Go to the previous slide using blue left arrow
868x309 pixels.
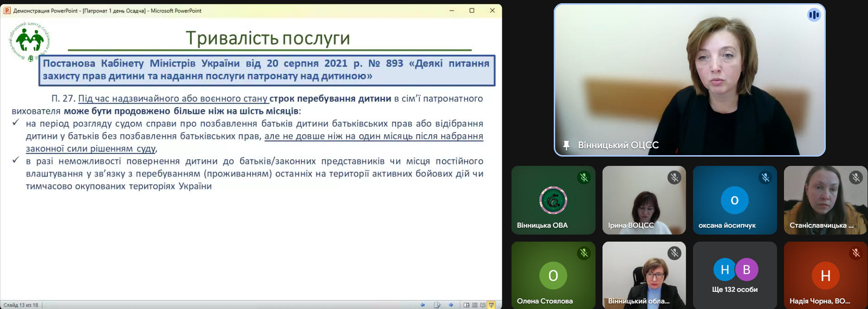pos(422,305)
